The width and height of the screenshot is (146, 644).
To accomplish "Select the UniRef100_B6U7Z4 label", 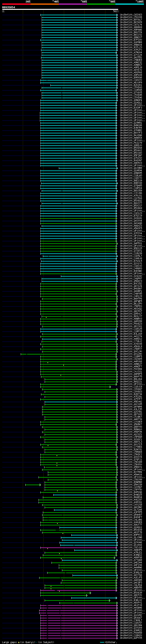I will pos(131,32).
